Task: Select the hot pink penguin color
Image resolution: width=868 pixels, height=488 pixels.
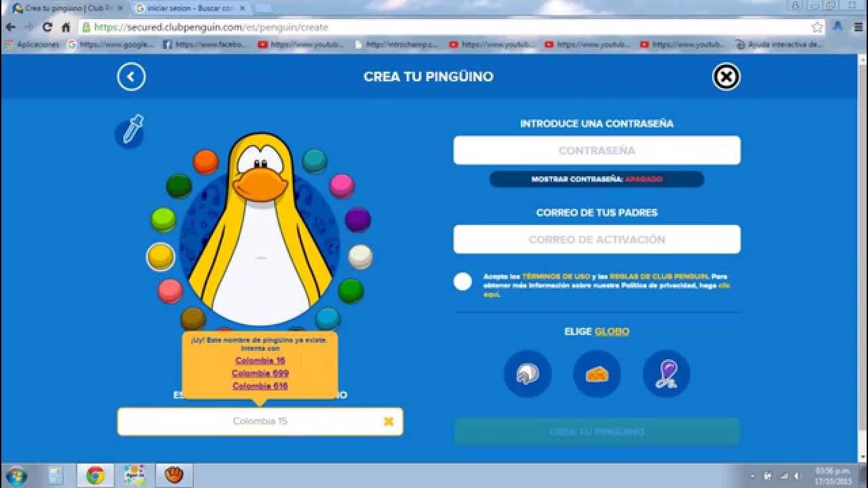Action: [342, 185]
